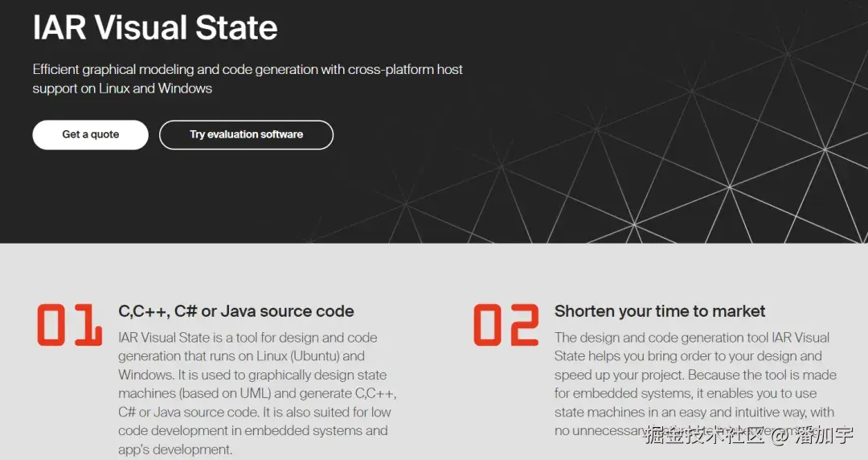Viewport: 868px width, 460px height.
Task: Click the 掘金技术社区 watermark text
Action: [x=704, y=435]
